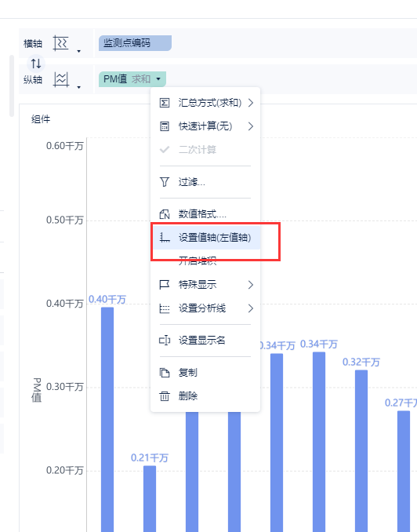
Task: Click the funnel filter icon
Action: (x=165, y=182)
